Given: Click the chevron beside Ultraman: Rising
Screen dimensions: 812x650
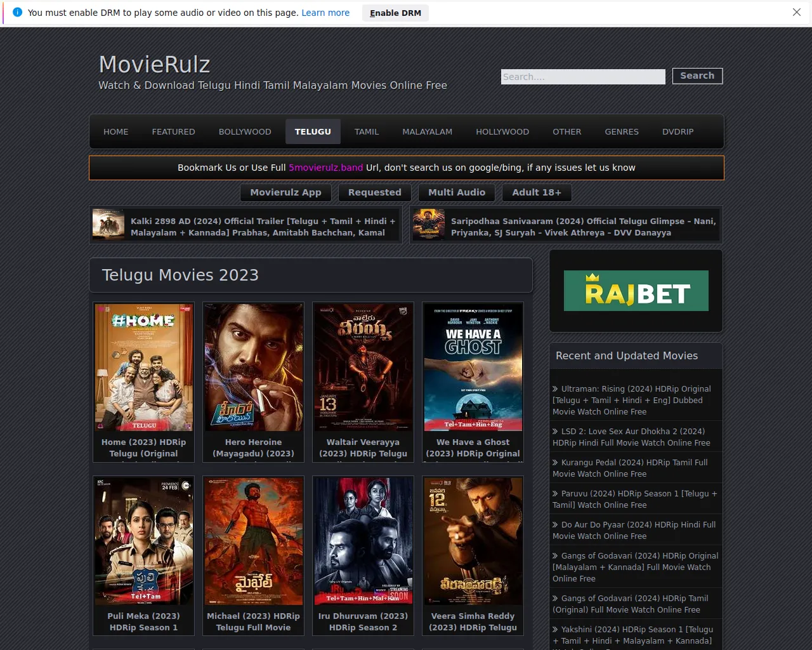Looking at the screenshot, I should [x=555, y=389].
